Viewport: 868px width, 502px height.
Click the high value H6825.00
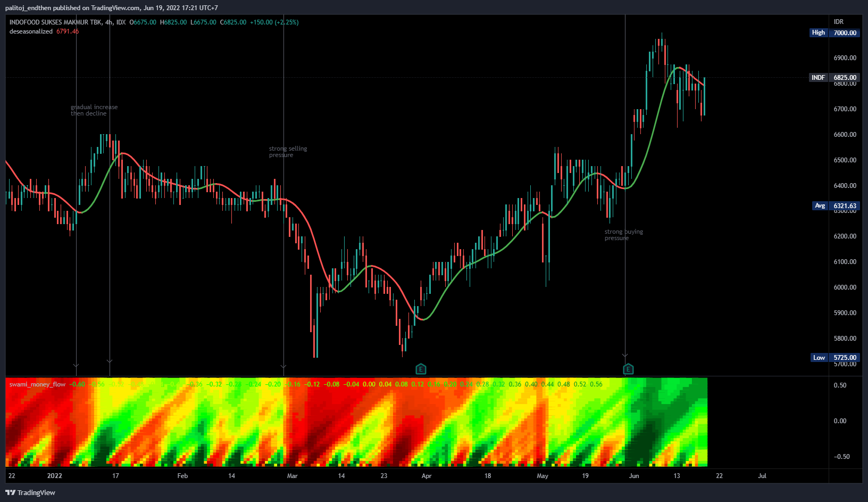(x=173, y=22)
